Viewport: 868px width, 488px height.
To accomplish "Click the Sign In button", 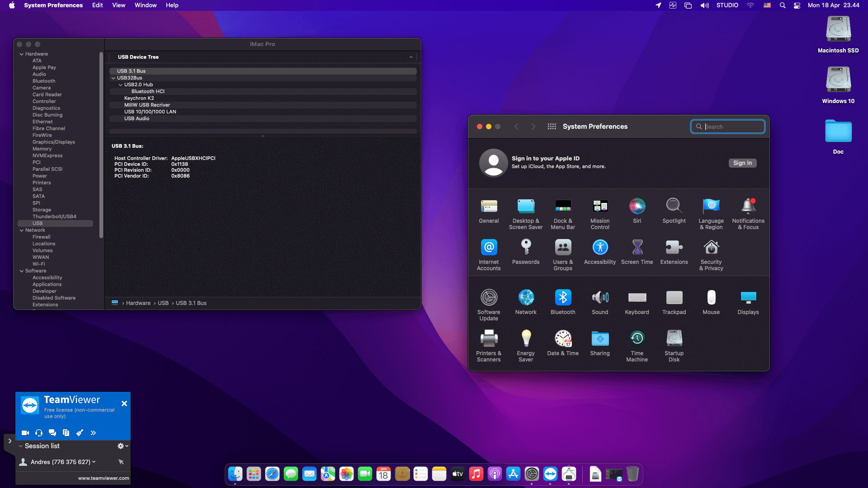I will click(x=742, y=163).
